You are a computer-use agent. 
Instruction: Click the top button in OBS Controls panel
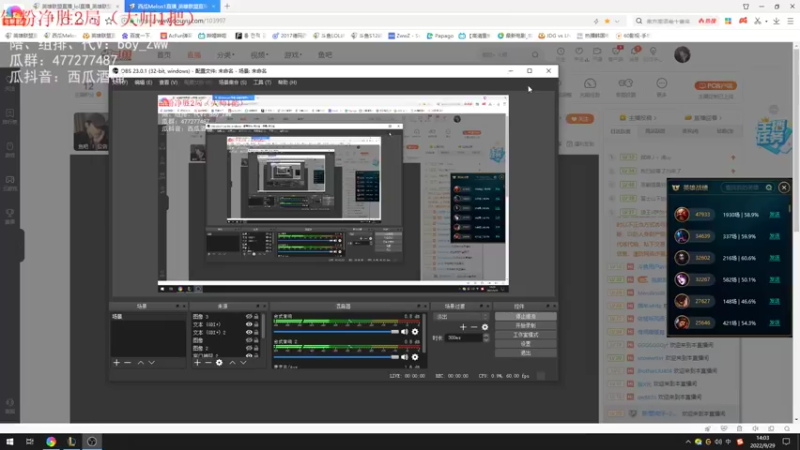pyautogui.click(x=526, y=316)
